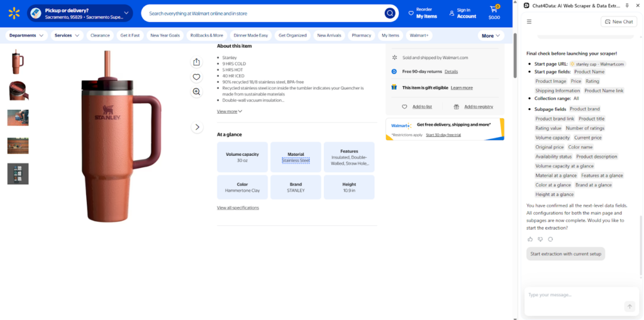Click Learn more gift eligible link
Image resolution: width=644 pixels, height=320 pixels.
(462, 88)
